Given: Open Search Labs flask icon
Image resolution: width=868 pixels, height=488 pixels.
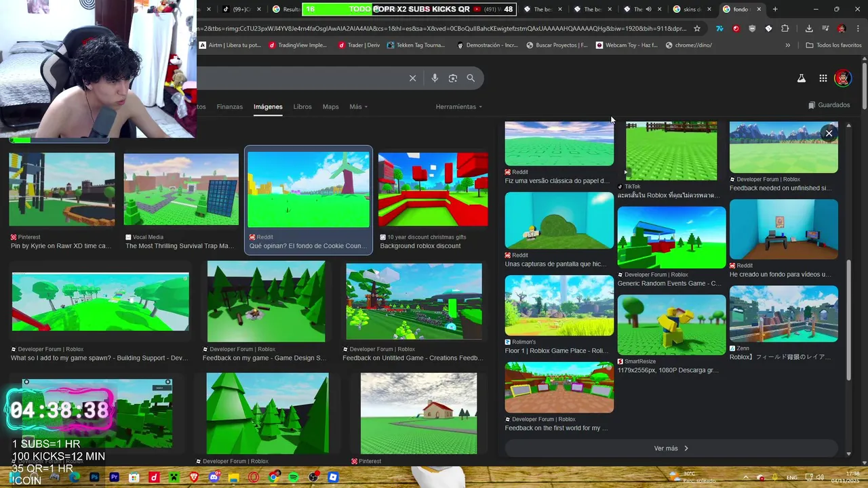Looking at the screenshot, I should click(x=801, y=78).
